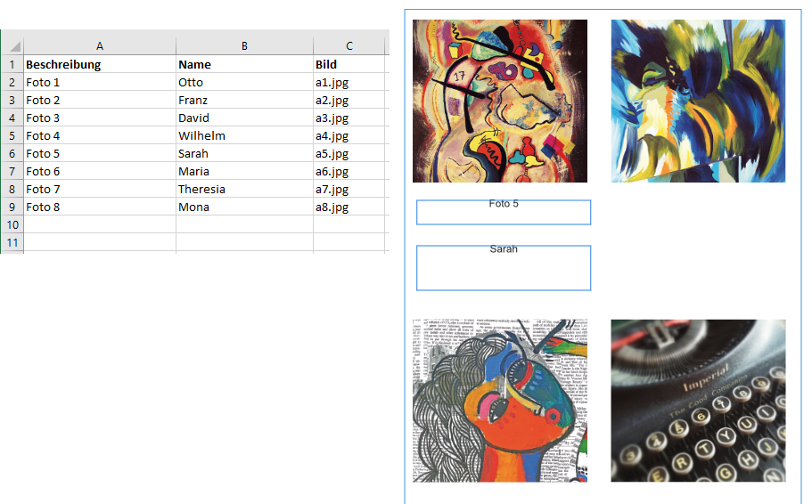Screen dimensions: 812x504
Task: Select empty cell A10
Action: (x=100, y=224)
